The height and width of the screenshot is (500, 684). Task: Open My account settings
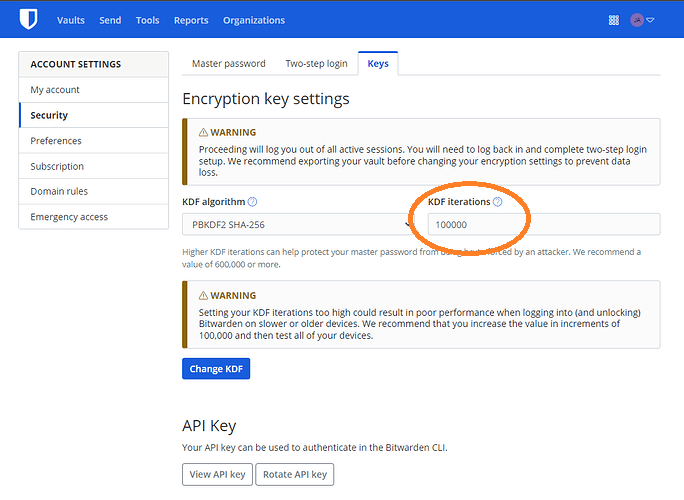coord(93,90)
